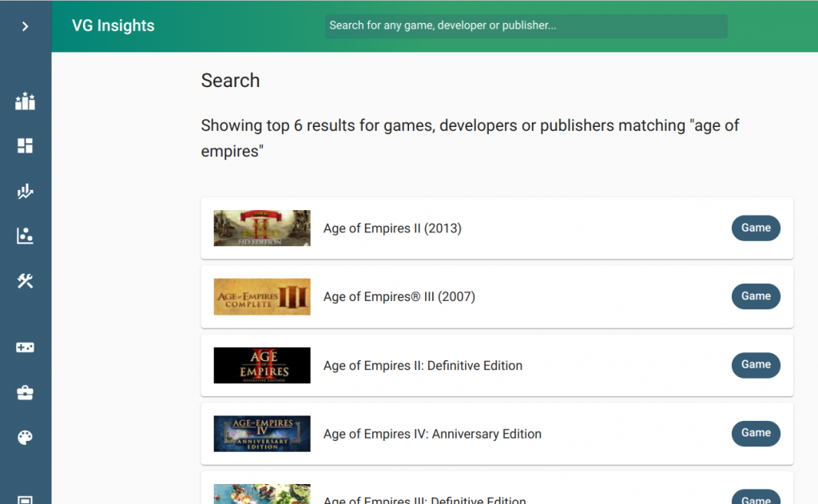The height and width of the screenshot is (504, 818).
Task: Open Age of Empires III: Definitive Edition result
Action: point(497,488)
